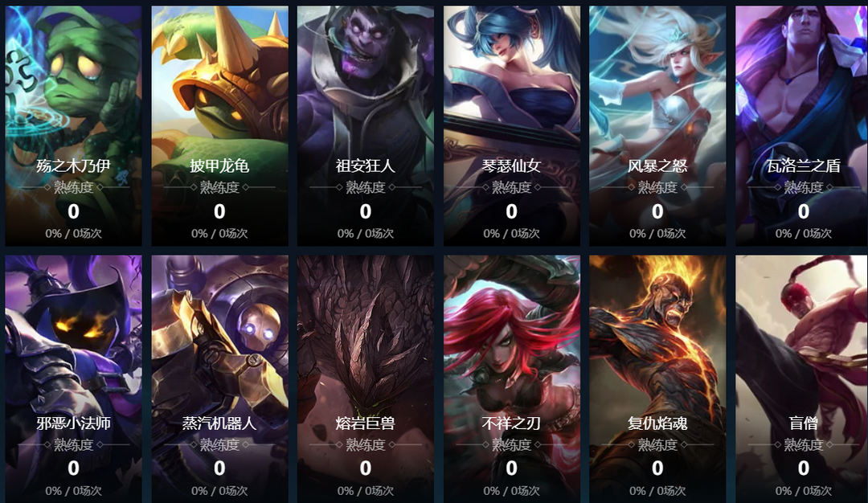Click the 0% / 0场次 stats on 盲僧
The height and width of the screenshot is (503, 868).
[804, 491]
